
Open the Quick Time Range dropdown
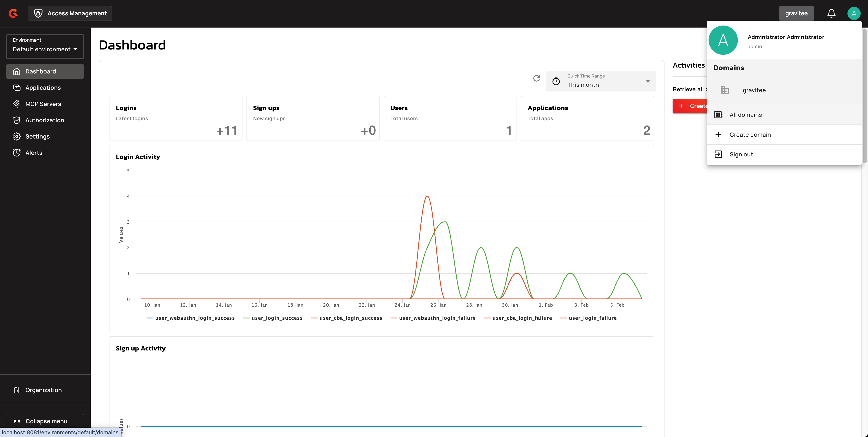click(601, 81)
